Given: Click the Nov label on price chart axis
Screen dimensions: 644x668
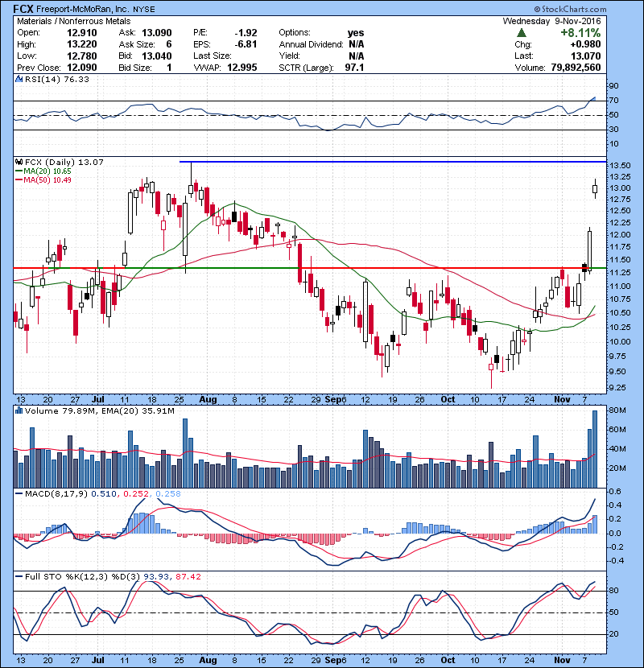Looking at the screenshot, I should tap(562, 400).
